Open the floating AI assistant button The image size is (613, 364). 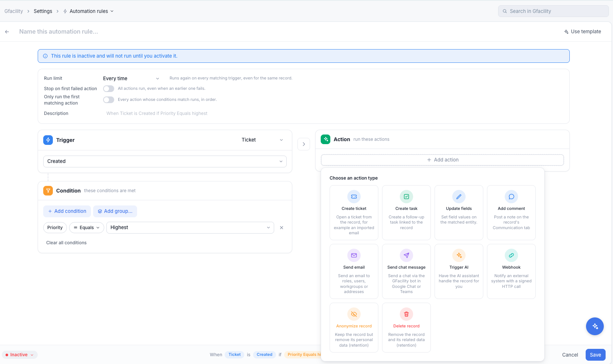click(x=595, y=326)
